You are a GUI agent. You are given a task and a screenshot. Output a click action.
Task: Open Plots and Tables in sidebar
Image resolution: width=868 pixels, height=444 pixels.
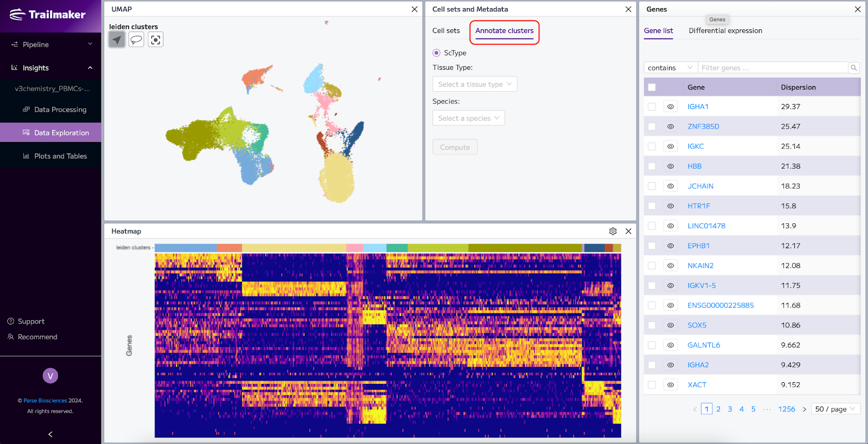50,156
